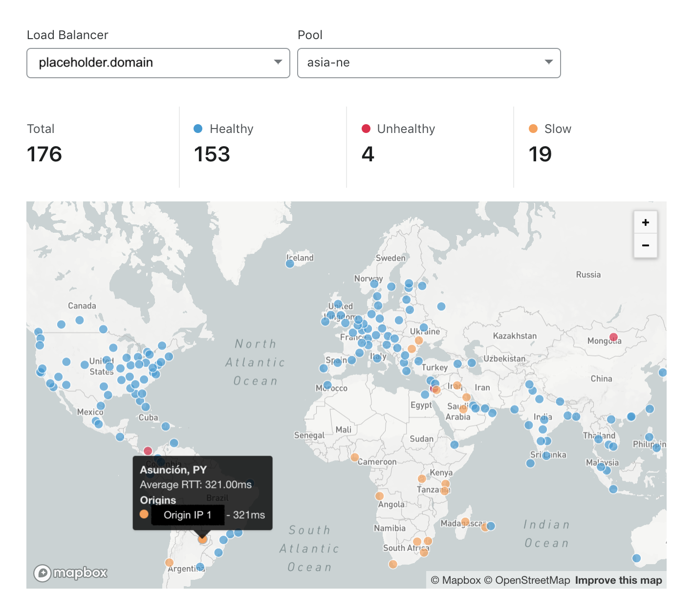Select the orange slow marker near Cameroon

355,458
